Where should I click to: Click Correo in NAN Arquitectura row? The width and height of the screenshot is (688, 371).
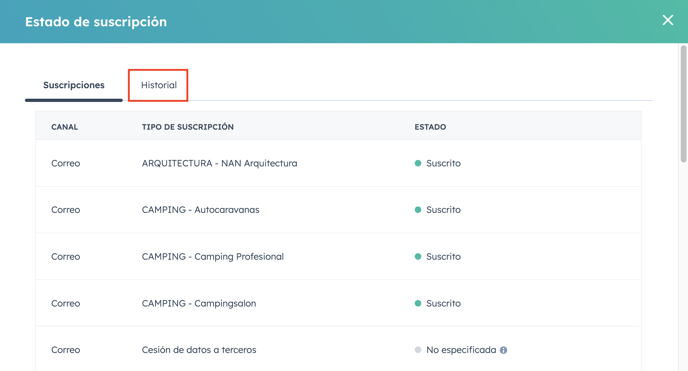65,163
